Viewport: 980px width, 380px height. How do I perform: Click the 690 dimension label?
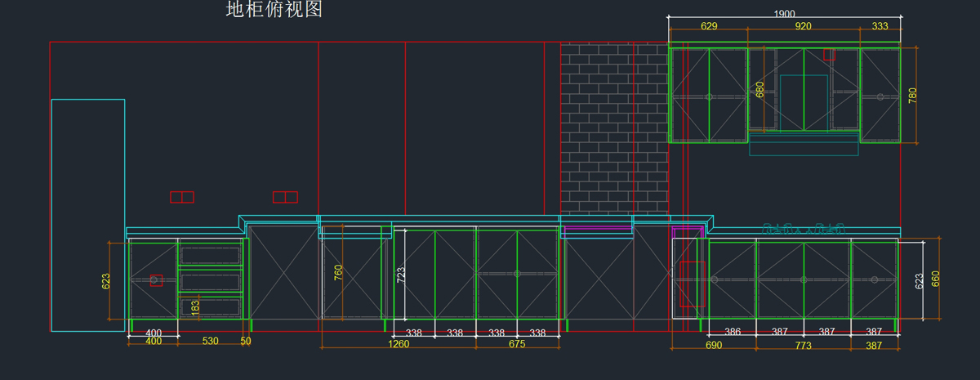pos(713,346)
